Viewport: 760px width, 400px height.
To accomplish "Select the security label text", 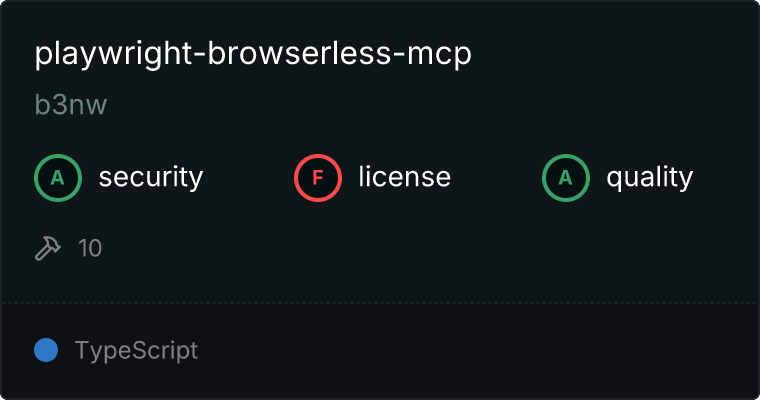I will (x=151, y=177).
